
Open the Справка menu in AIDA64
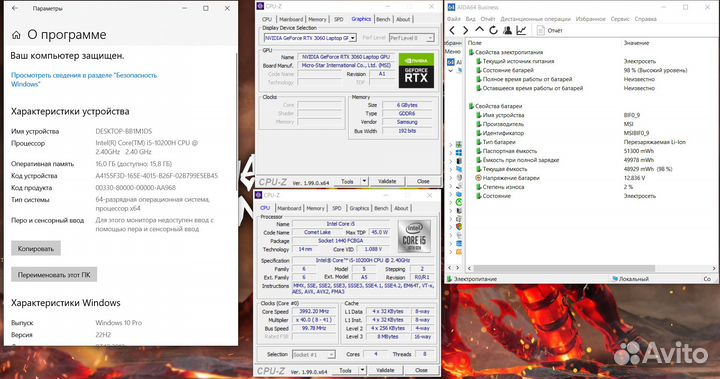pos(646,19)
